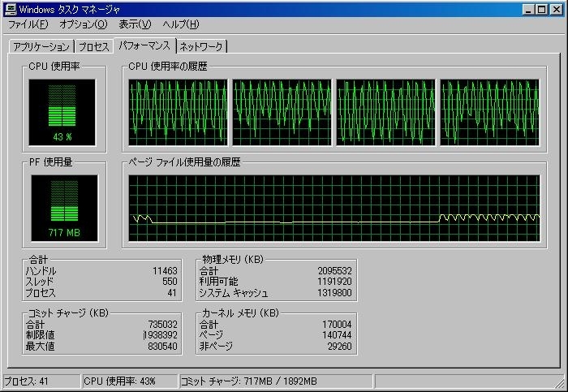
Task: Click the 非ページ label
Action: click(216, 347)
